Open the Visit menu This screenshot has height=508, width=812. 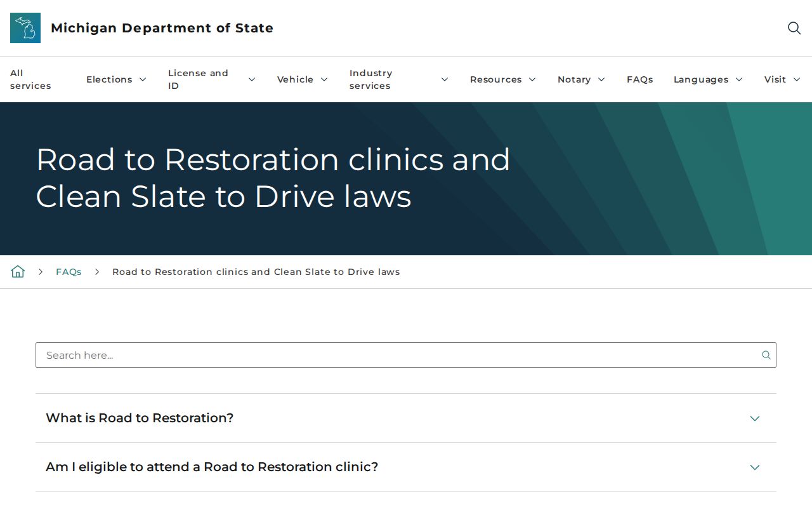(x=782, y=79)
